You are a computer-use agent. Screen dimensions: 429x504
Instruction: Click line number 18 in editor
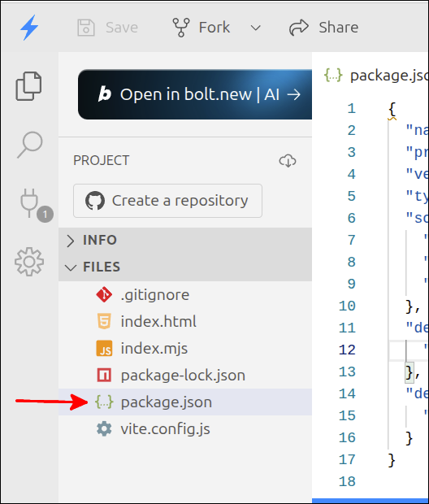[347, 481]
